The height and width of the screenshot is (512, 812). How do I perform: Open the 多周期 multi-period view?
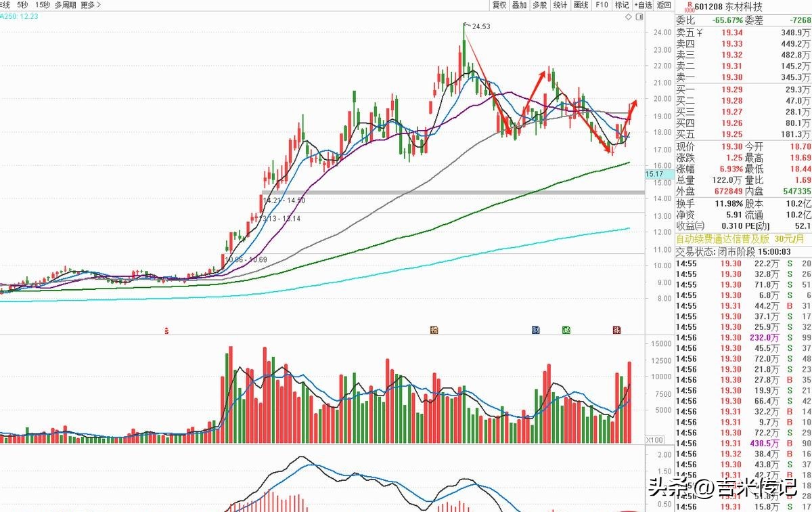(65, 5)
